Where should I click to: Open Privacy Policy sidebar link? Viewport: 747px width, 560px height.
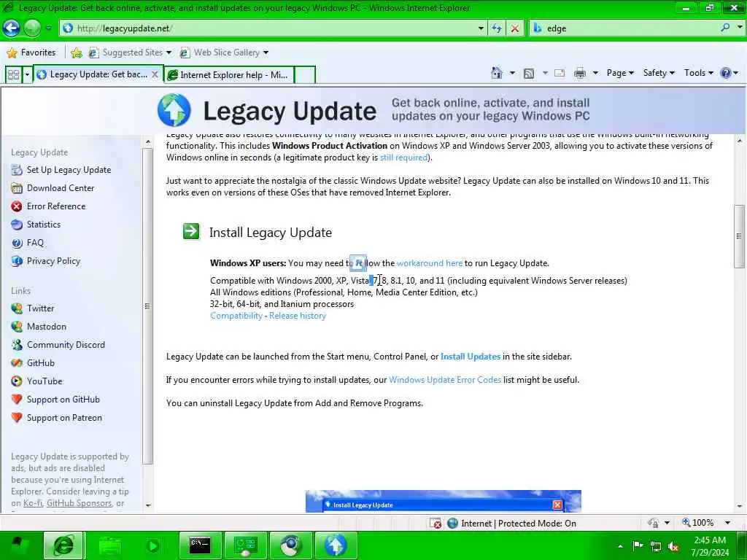[x=53, y=260]
